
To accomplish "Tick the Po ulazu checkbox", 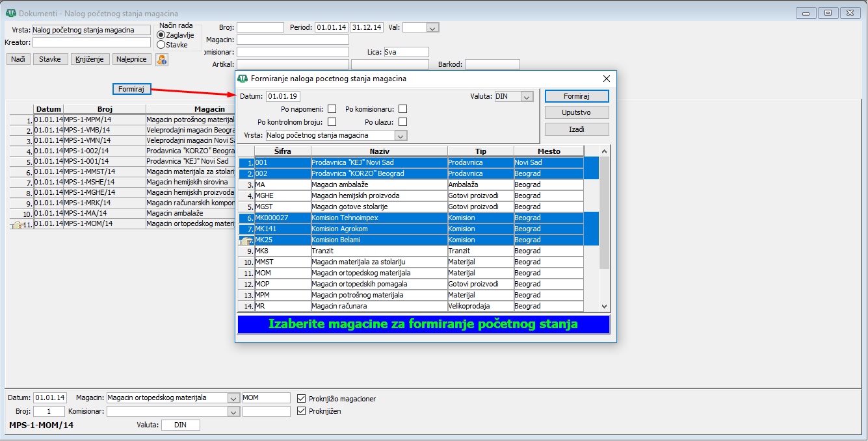I will click(x=403, y=122).
